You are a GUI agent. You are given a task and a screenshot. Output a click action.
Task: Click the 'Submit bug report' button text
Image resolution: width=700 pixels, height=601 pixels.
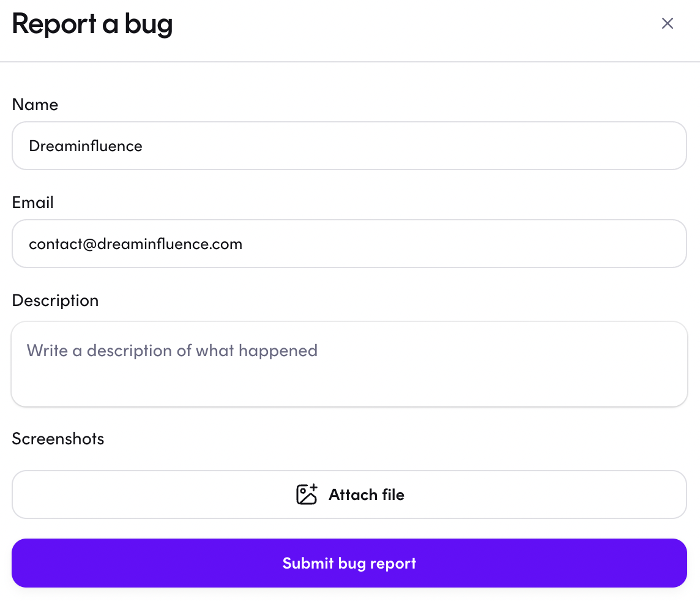click(x=349, y=564)
